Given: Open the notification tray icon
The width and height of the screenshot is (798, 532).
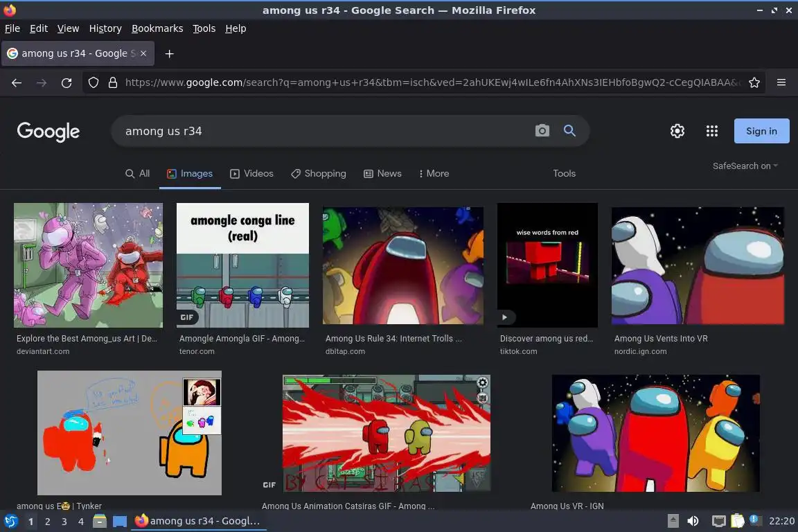Looking at the screenshot, I should pyautogui.click(x=755, y=520).
